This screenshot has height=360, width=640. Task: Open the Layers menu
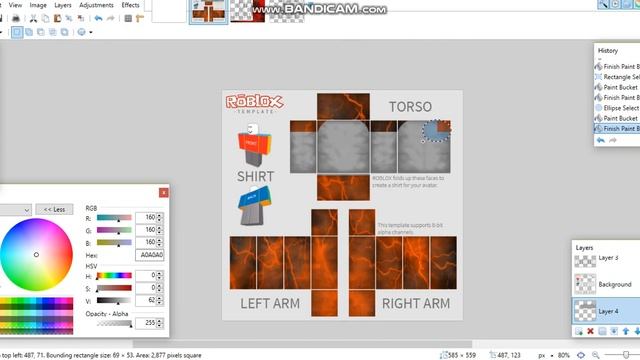63,5
